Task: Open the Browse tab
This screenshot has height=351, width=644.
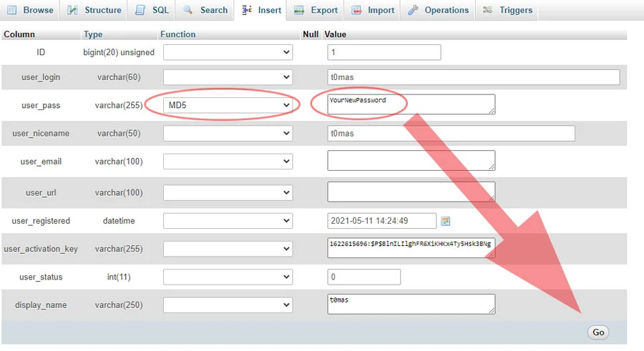Action: pos(30,10)
